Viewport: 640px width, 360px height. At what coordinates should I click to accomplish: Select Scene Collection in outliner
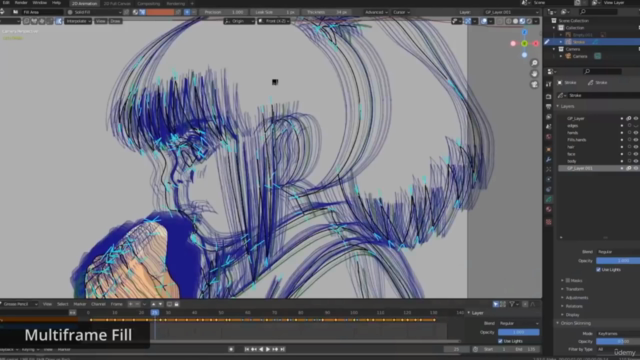[x=573, y=20]
